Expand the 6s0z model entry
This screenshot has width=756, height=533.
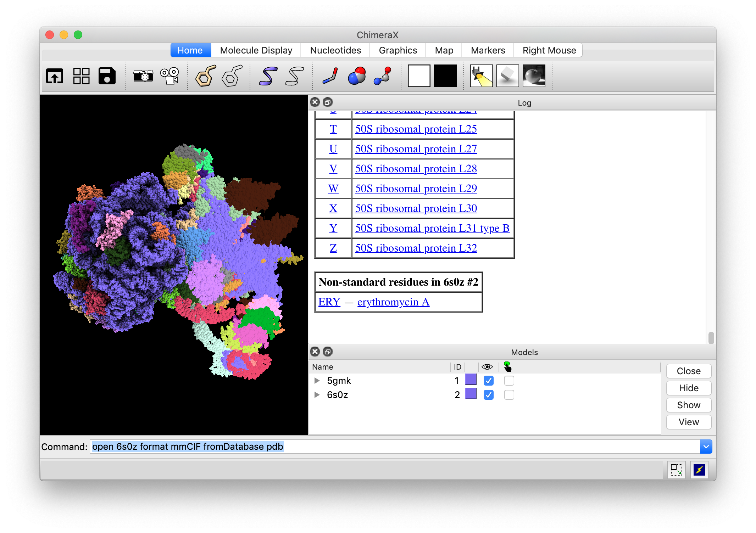pos(317,395)
